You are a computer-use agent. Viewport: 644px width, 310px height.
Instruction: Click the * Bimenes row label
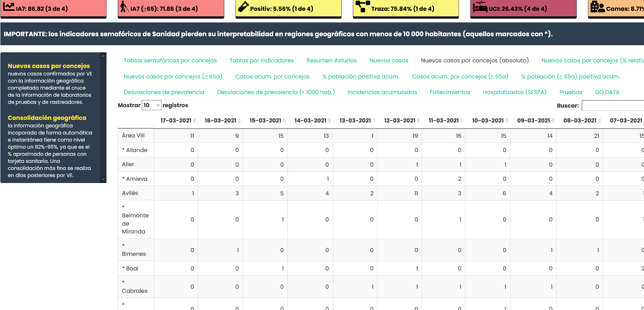tap(134, 250)
